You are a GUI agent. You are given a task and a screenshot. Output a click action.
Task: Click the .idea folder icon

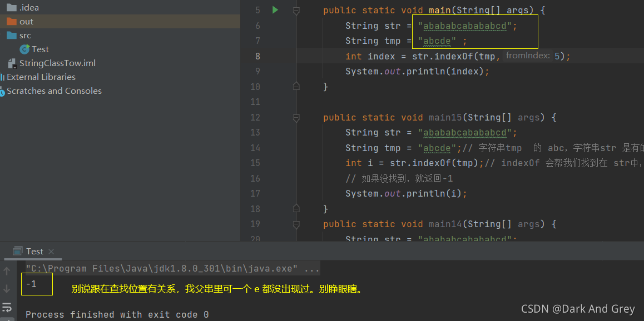pos(12,7)
